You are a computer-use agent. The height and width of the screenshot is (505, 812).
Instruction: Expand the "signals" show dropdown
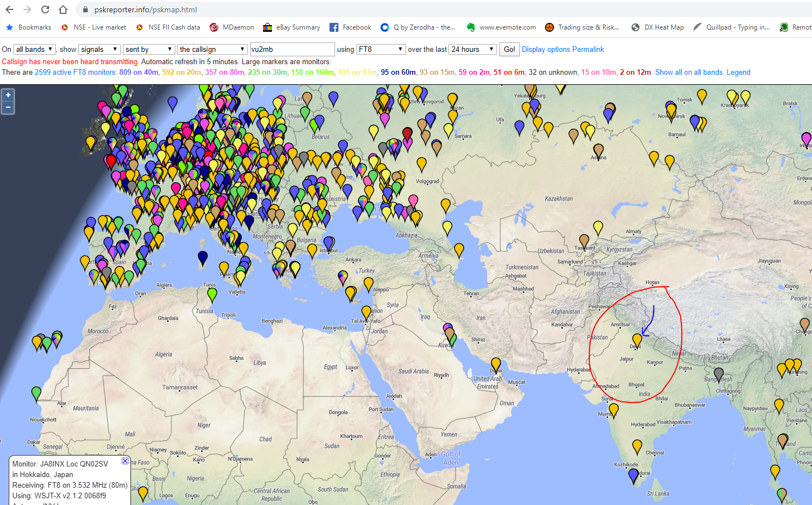click(x=99, y=50)
